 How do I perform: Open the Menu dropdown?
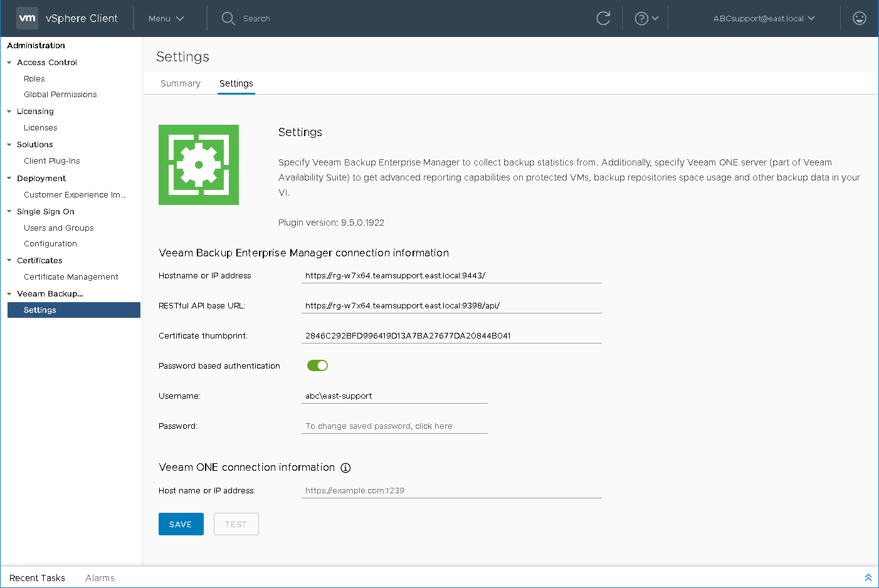click(166, 18)
